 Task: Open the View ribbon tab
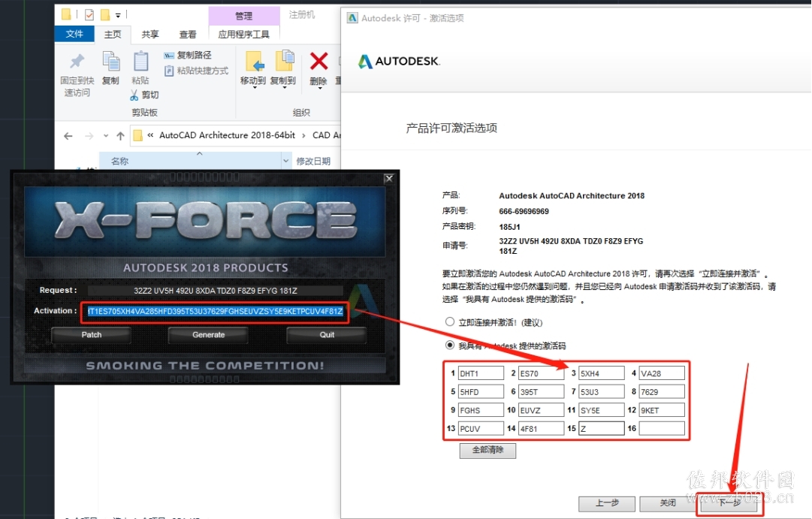188,35
